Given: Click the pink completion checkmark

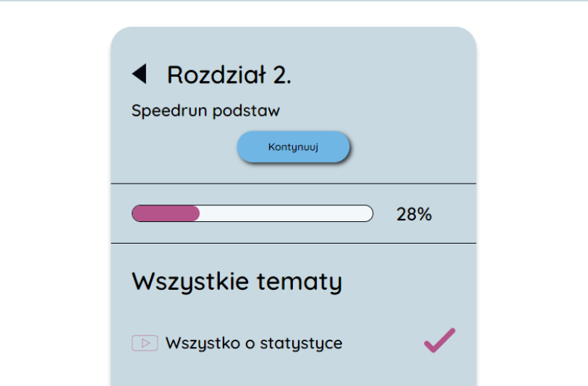Looking at the screenshot, I should pyautogui.click(x=440, y=340).
